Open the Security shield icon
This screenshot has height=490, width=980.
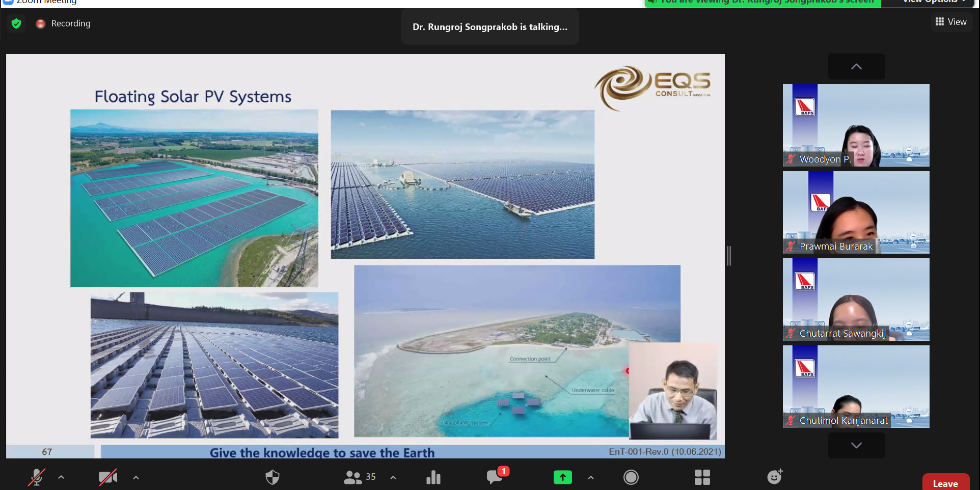point(273,477)
